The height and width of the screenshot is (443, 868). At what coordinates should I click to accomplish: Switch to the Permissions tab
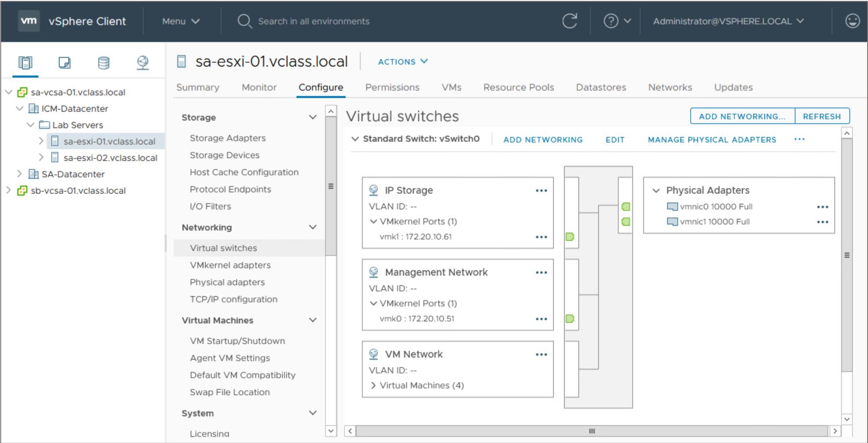(392, 87)
